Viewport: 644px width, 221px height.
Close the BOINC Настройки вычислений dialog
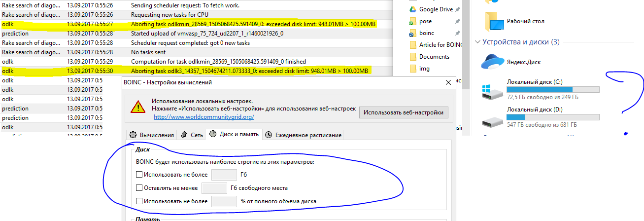point(448,82)
